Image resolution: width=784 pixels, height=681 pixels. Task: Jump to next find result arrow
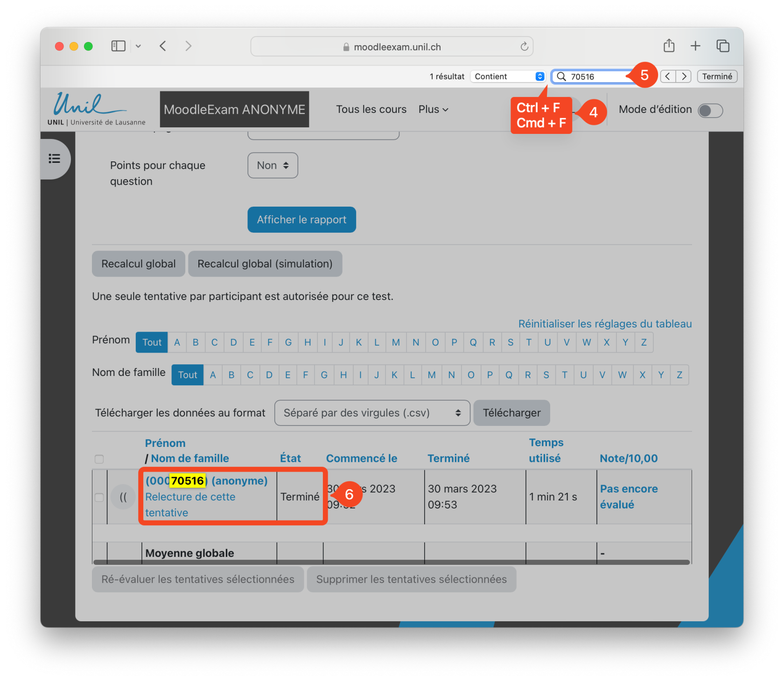(684, 76)
